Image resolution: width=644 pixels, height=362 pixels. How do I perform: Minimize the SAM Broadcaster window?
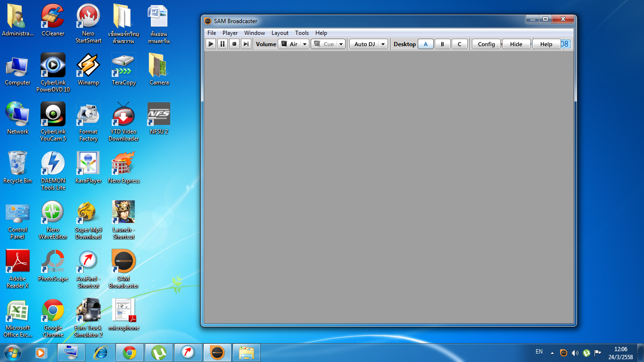pyautogui.click(x=533, y=19)
